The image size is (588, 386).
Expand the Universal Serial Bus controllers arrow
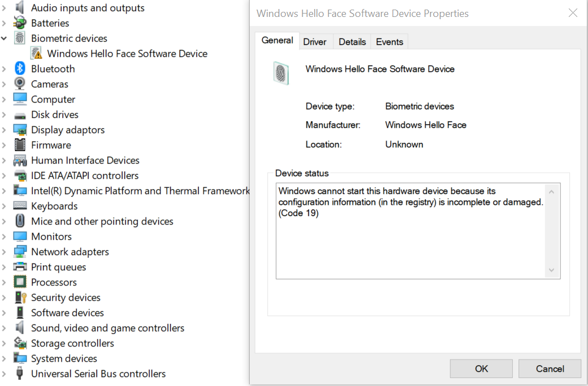4,374
